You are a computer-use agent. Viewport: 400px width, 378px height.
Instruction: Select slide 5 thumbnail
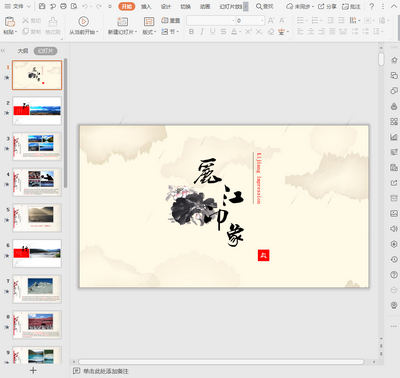[37, 218]
